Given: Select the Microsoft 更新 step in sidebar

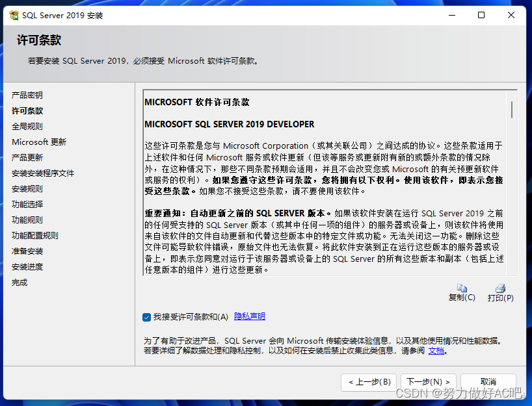Looking at the screenshot, I should click(x=39, y=142).
